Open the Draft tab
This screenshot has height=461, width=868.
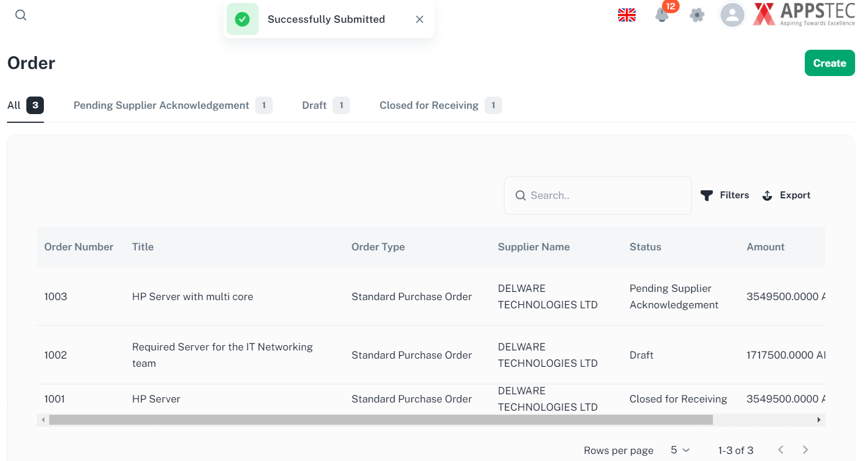click(x=314, y=105)
